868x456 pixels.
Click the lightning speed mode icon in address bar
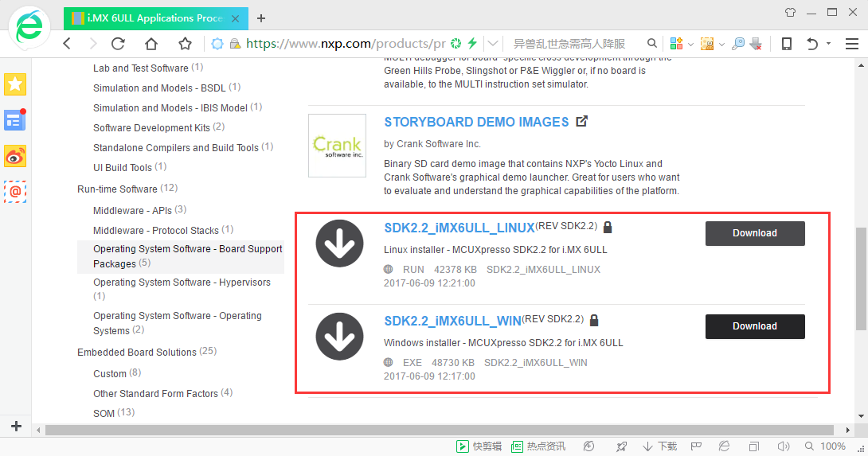[x=472, y=43]
